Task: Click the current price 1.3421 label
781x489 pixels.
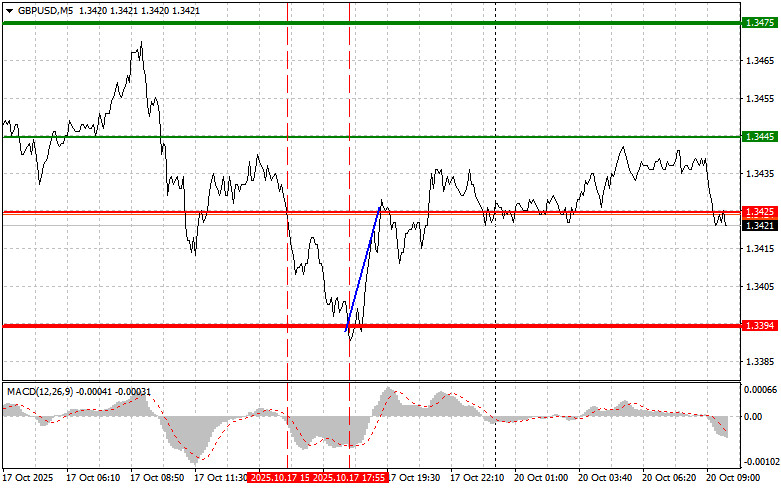Action: [760, 226]
